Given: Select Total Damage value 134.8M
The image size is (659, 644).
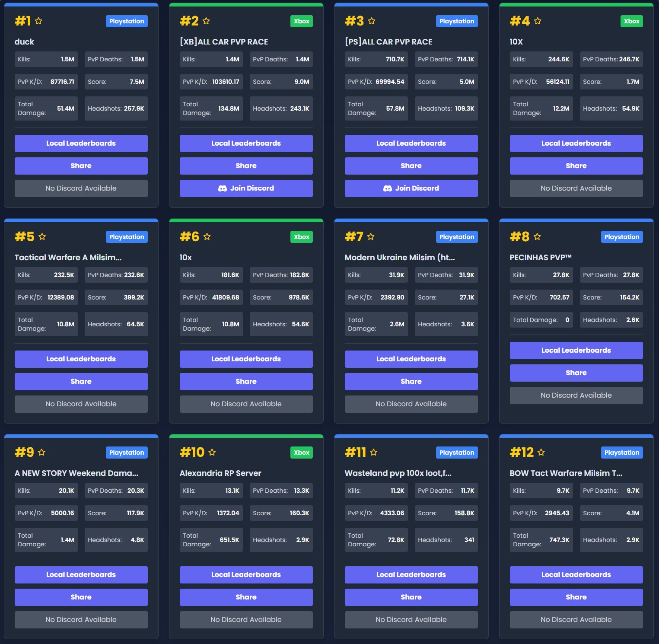Looking at the screenshot, I should point(229,108).
